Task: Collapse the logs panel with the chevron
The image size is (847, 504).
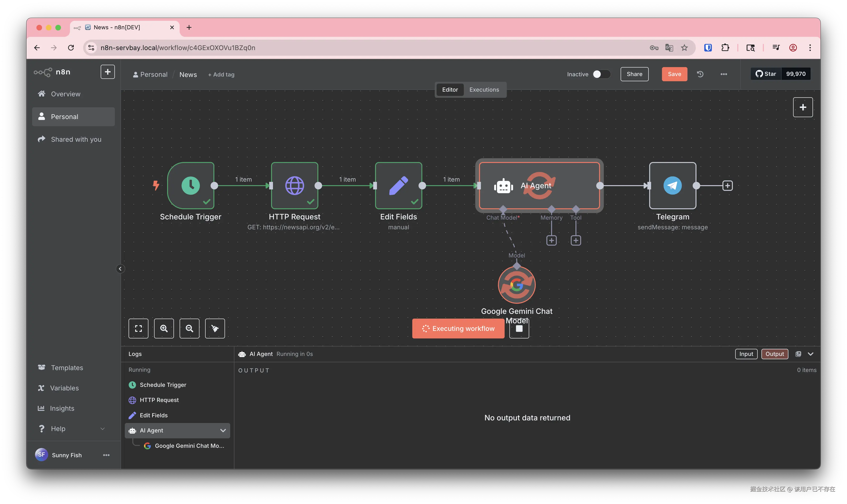Action: coord(811,354)
